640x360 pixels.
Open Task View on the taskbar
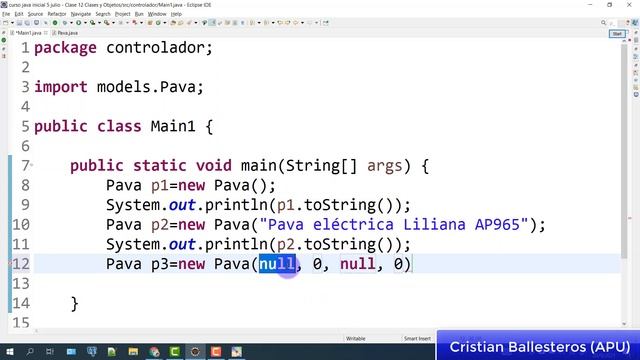click(50, 351)
